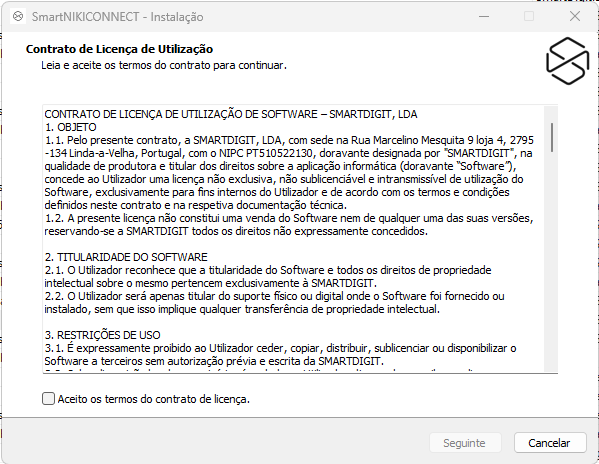Click the '1. OBJETO' section heading
The width and height of the screenshot is (599, 464).
click(x=70, y=127)
